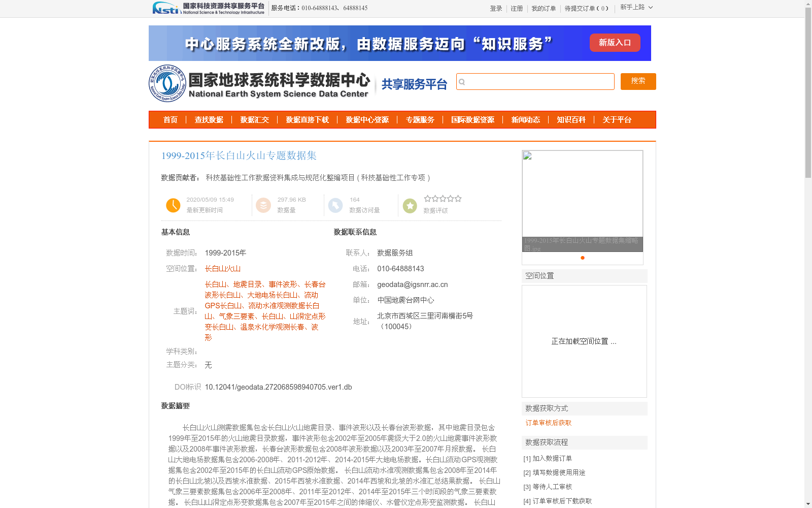Click the orange clock update-time icon
Viewport: 812px width, 508px height.
(173, 205)
